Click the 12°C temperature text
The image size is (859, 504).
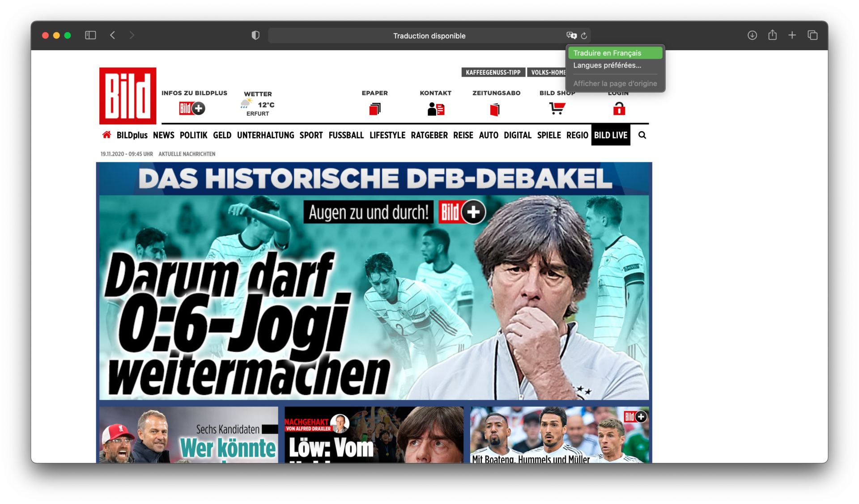click(x=266, y=105)
